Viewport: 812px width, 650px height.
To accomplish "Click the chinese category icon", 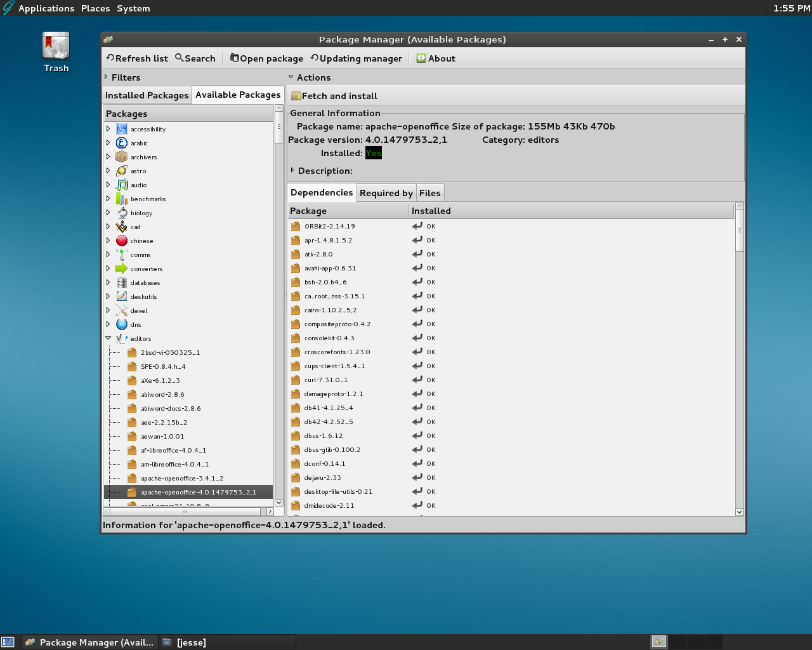I will click(122, 241).
